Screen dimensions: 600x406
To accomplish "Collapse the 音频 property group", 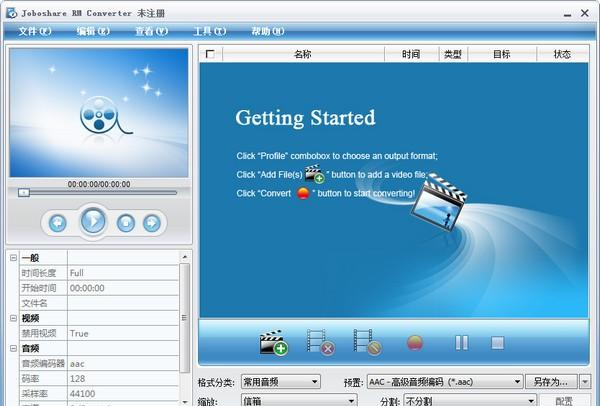I will 13,348.
